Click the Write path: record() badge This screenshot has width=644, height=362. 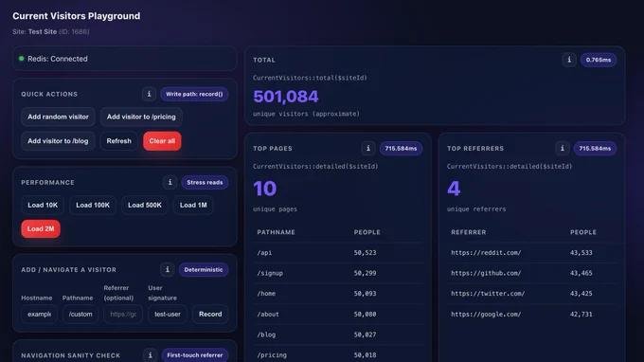pyautogui.click(x=194, y=94)
